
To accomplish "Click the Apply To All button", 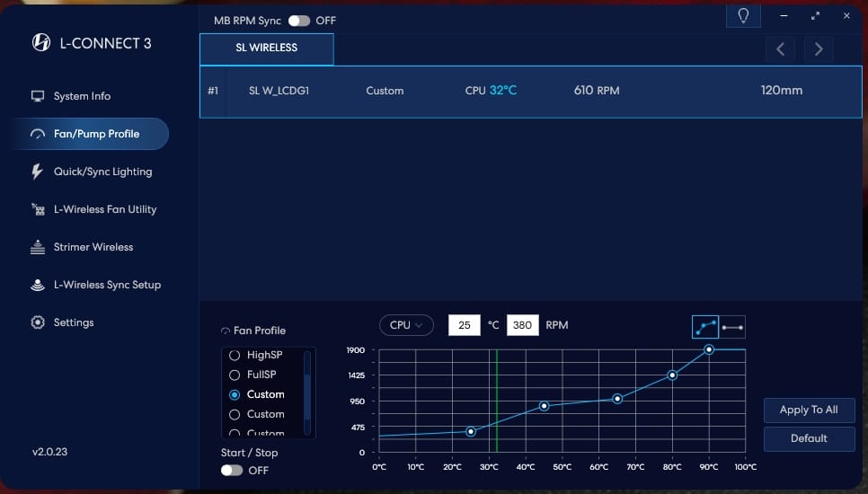I will click(x=809, y=410).
